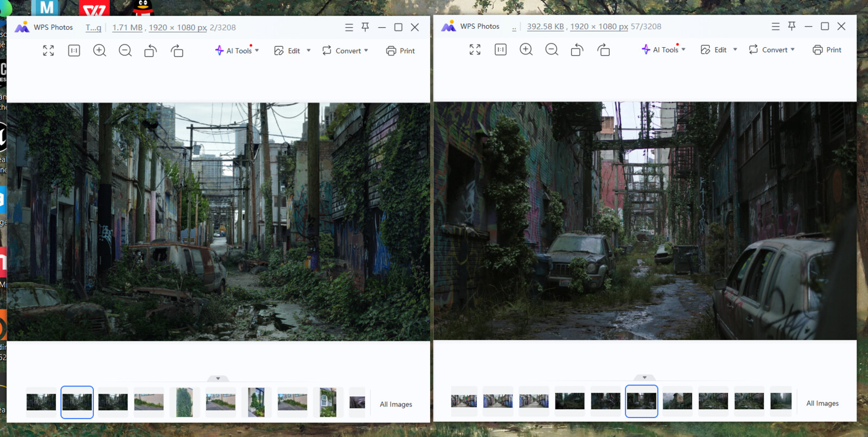Viewport: 868px width, 437px height.
Task: Print the image from right window
Action: [x=827, y=49]
